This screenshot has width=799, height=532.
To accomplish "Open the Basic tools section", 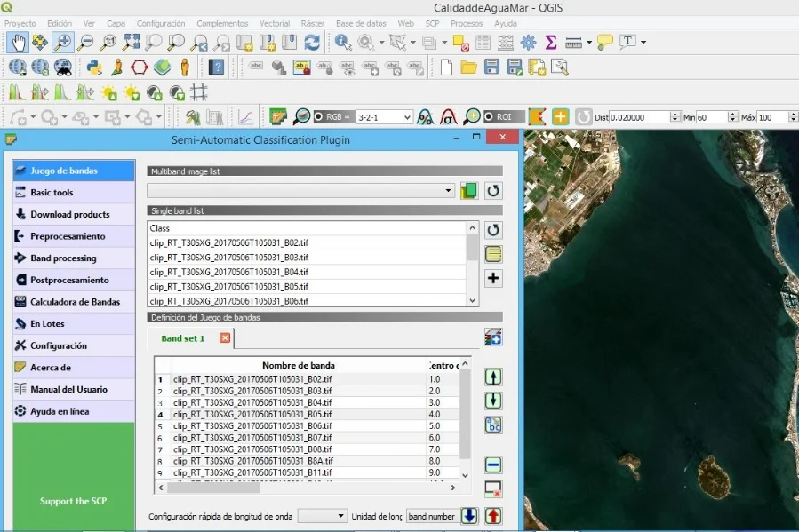I will point(74,193).
